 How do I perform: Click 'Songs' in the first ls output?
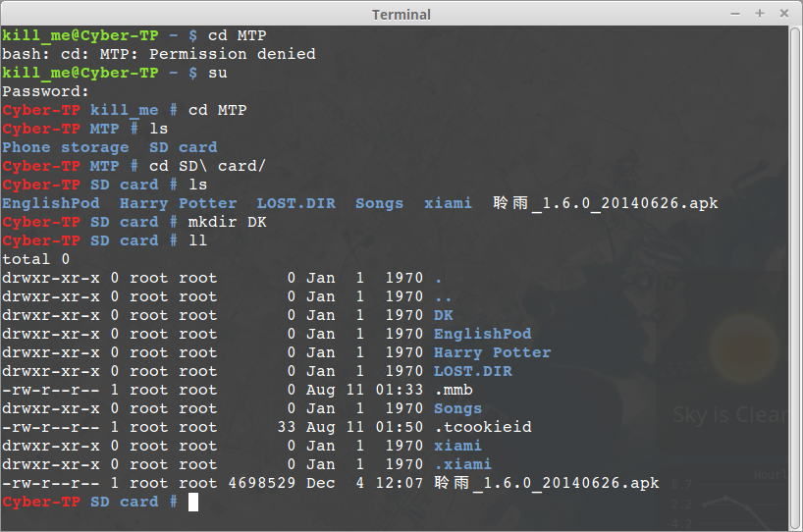(379, 203)
